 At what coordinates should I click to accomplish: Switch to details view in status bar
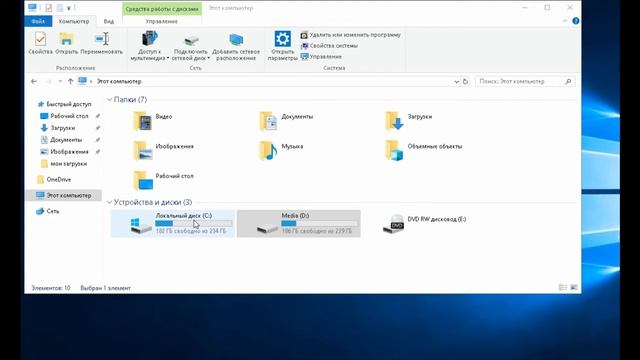click(563, 288)
